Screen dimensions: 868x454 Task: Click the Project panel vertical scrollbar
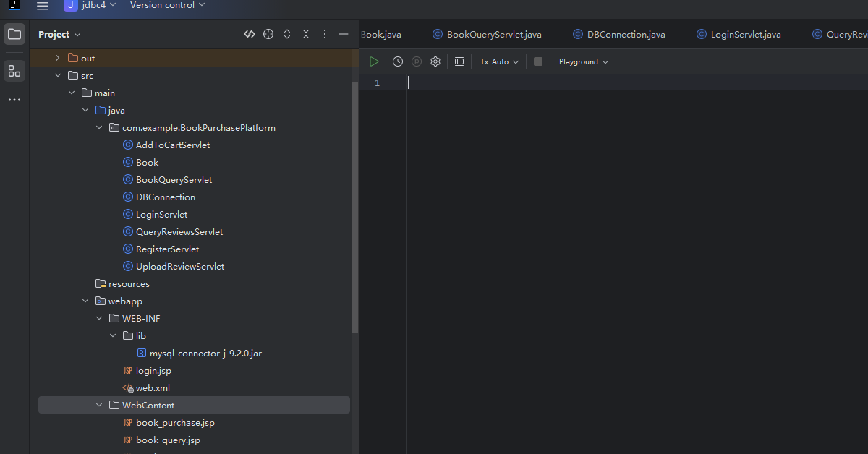pyautogui.click(x=354, y=206)
